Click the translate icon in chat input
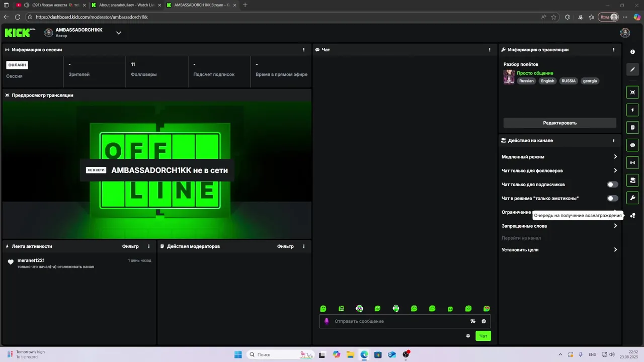The image size is (644, 362). coord(472,321)
